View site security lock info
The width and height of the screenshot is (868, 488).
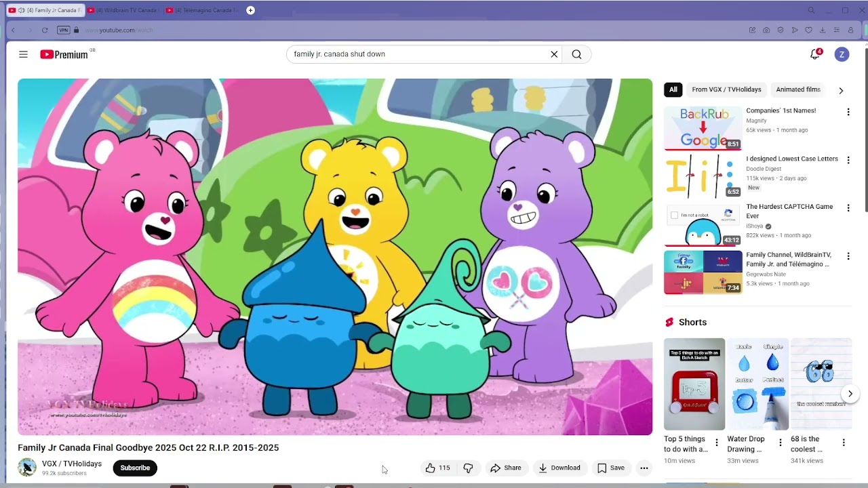(76, 30)
